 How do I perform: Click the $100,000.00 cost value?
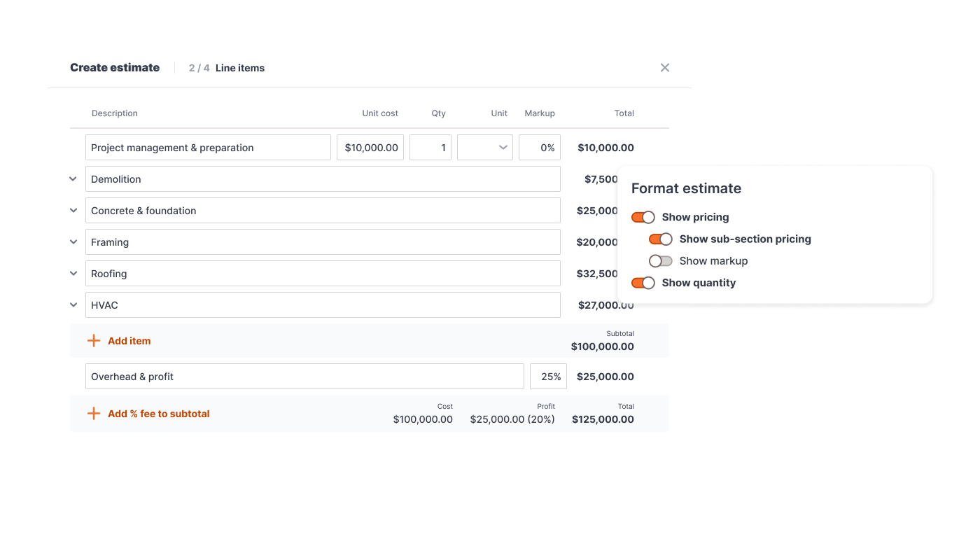[x=423, y=419]
